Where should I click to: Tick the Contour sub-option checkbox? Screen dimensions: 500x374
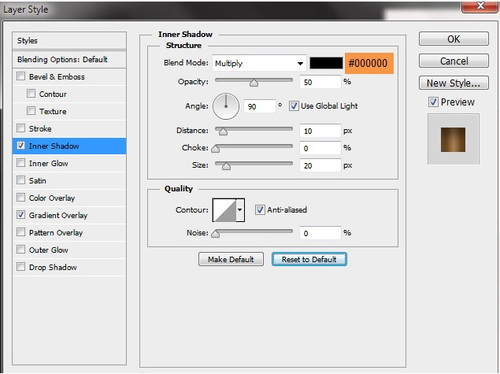(31, 93)
